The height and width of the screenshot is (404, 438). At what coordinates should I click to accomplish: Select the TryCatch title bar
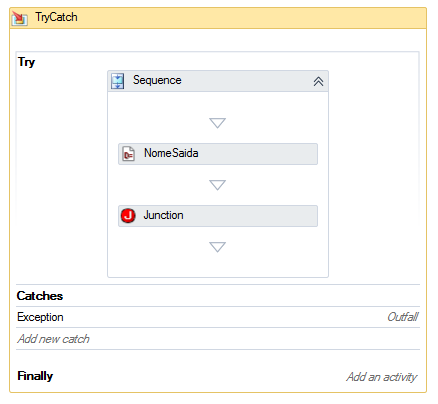pyautogui.click(x=218, y=18)
